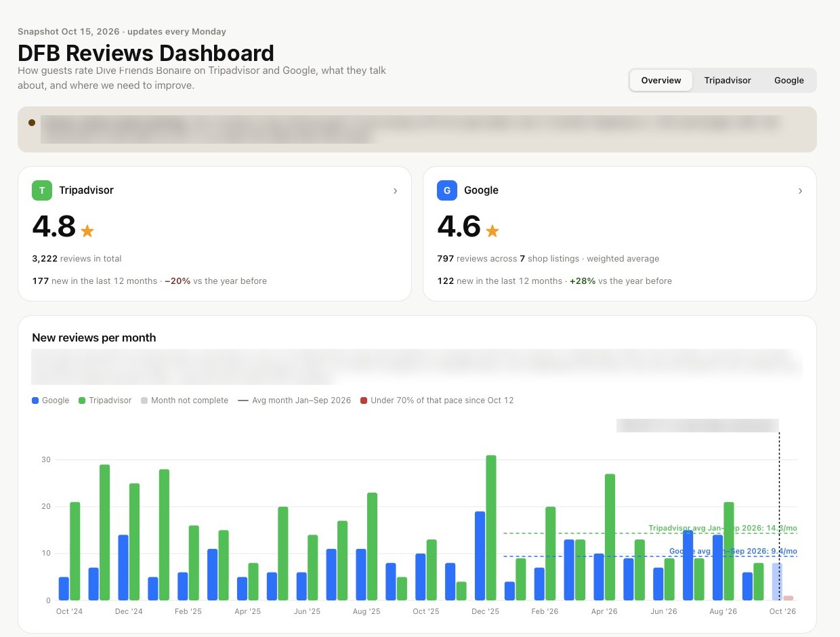
Task: Click the Avg month Jan–Sep 2026 legend
Action: tap(295, 400)
